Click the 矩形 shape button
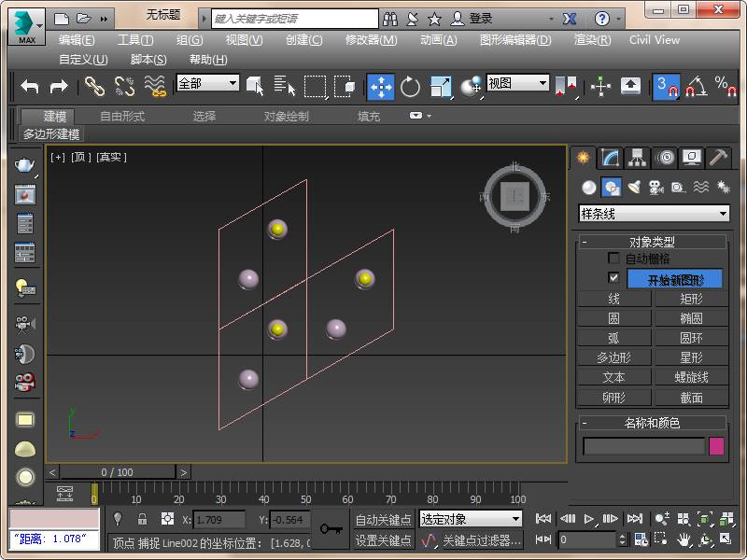Viewport: 747px width, 560px height. tap(691, 299)
